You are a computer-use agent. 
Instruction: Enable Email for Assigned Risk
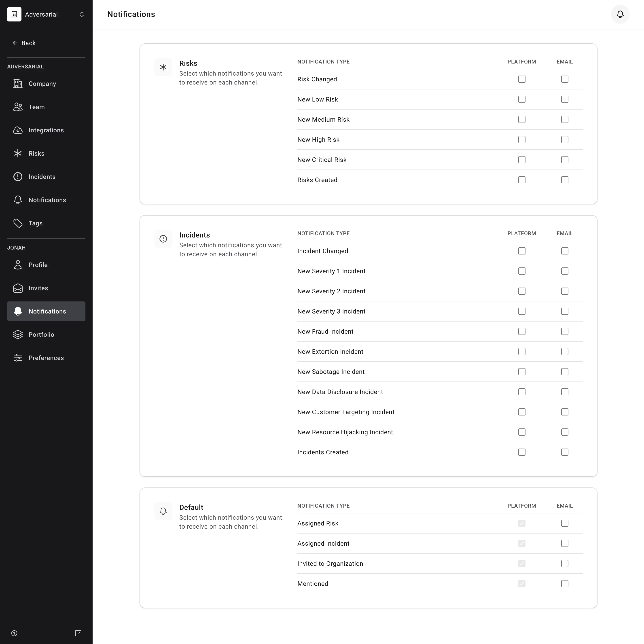[565, 523]
